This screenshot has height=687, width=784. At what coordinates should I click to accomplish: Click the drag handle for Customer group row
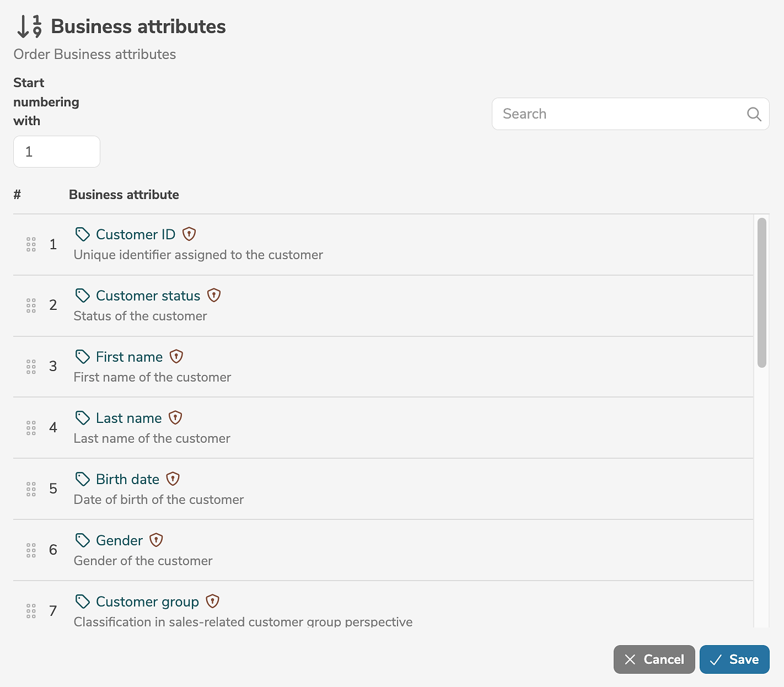[31, 611]
